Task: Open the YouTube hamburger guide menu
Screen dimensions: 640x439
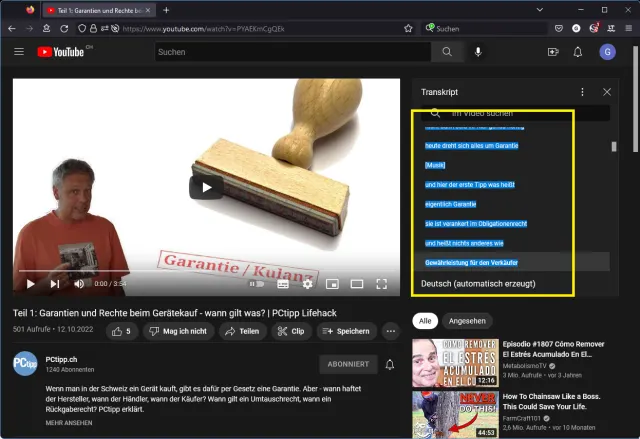Action: point(18,52)
